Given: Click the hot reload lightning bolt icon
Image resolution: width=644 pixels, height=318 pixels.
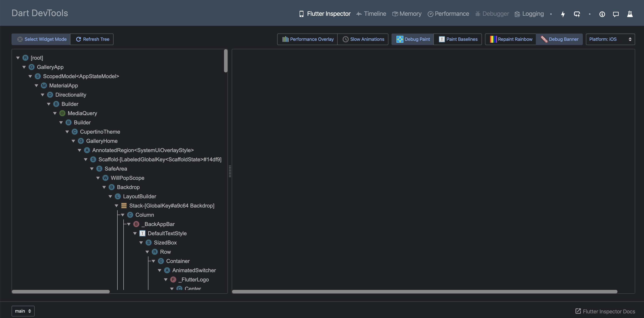Looking at the screenshot, I should tap(563, 14).
